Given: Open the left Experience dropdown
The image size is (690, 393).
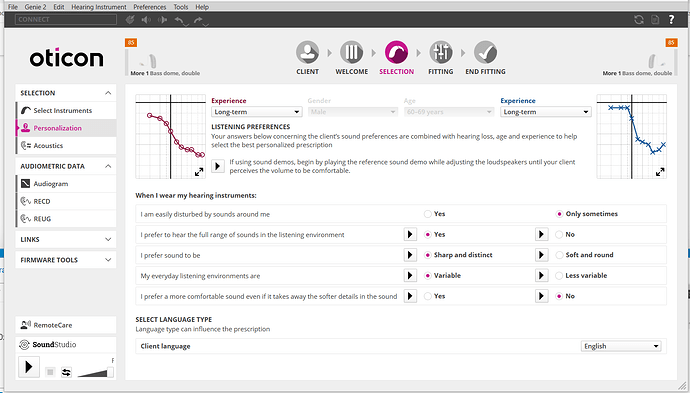Looking at the screenshot, I should 256,112.
